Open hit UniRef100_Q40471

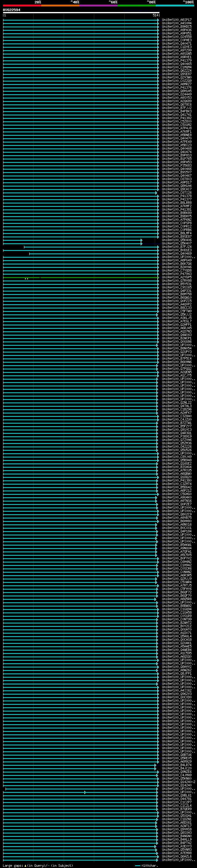(176, 43)
